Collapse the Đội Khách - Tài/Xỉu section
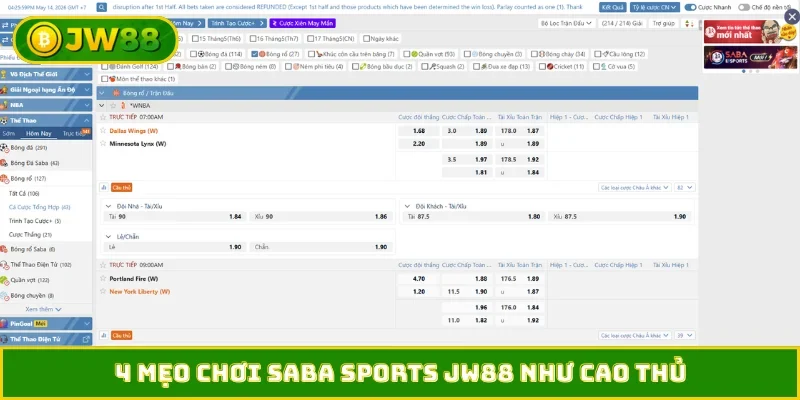 [x=407, y=206]
